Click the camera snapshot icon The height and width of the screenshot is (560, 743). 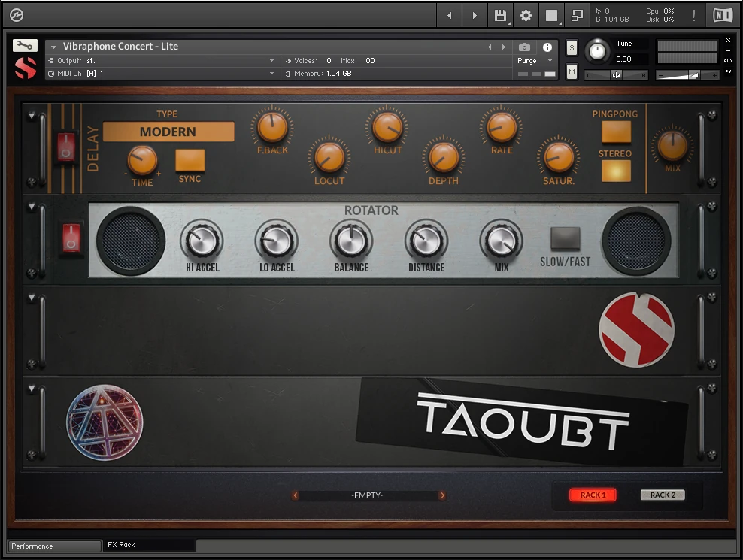tap(524, 47)
